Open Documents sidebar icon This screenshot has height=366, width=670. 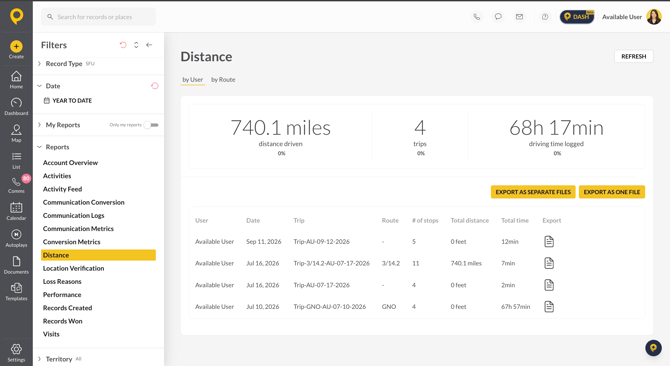pyautogui.click(x=16, y=261)
